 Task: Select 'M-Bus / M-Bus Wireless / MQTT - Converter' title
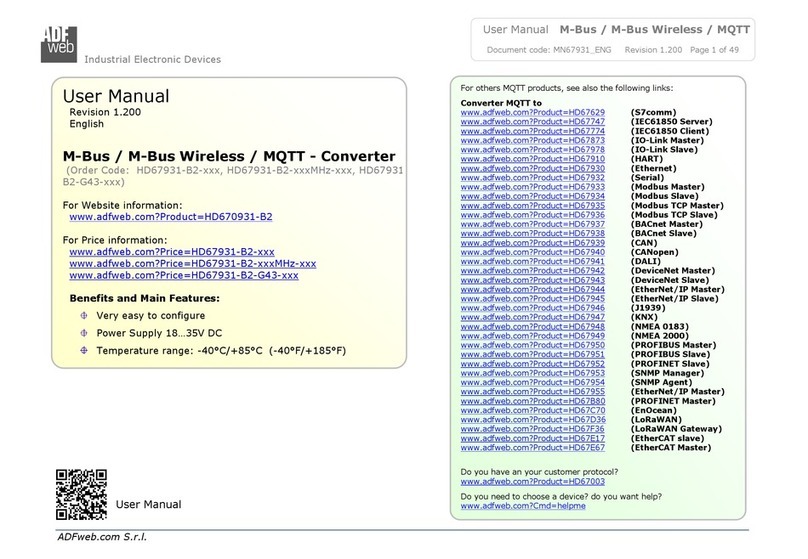tap(229, 156)
